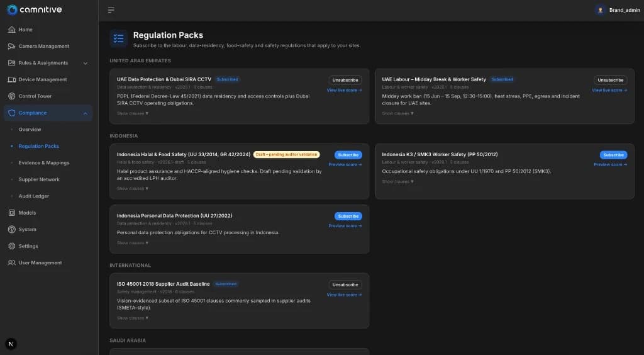Viewport: 644px width, 355px height.
Task: Open Device Management in the sidebar
Action: pos(48,79)
